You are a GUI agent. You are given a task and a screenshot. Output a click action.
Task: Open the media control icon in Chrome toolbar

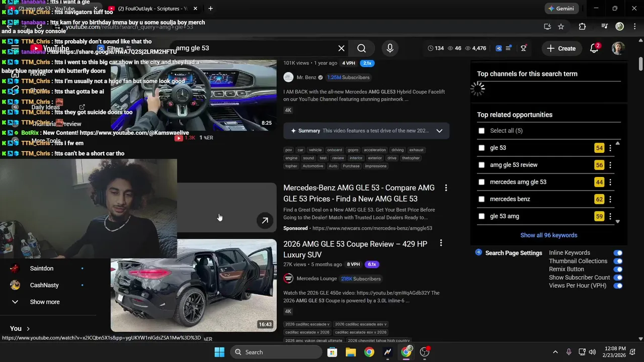point(605,27)
